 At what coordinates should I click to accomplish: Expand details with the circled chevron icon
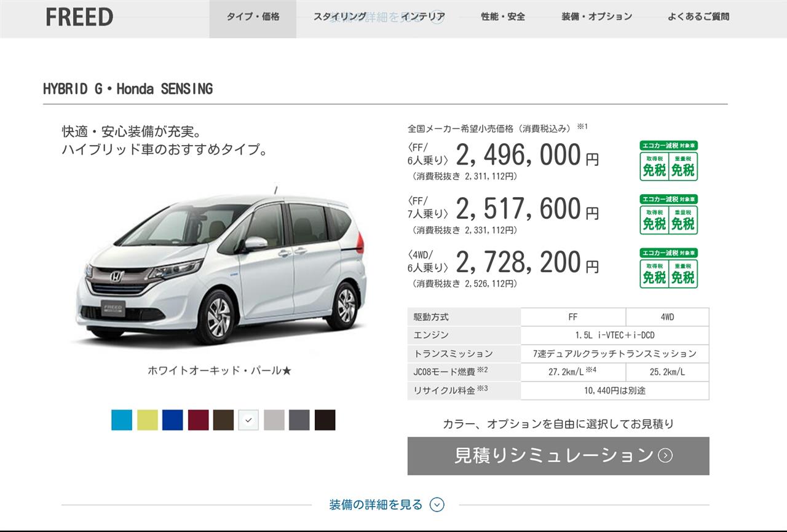click(437, 505)
